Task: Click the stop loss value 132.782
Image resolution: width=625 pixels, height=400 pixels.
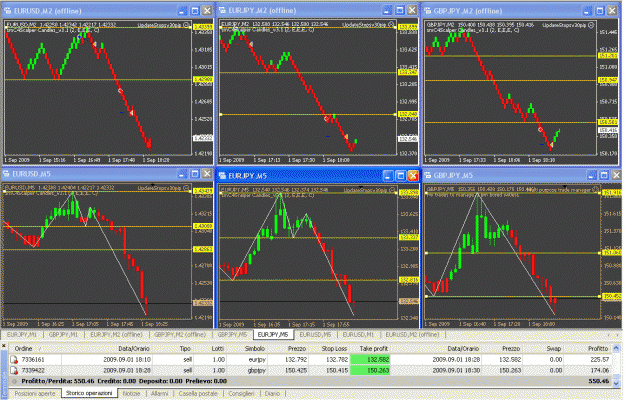Action: [337, 360]
